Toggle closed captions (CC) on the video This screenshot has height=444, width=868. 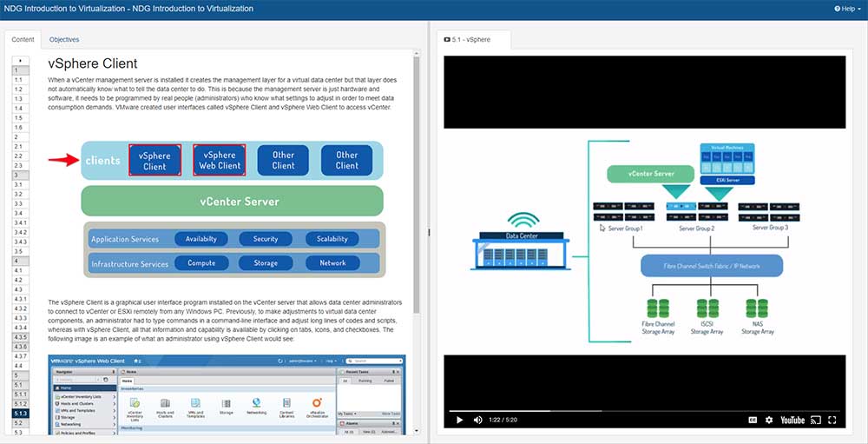coord(753,420)
